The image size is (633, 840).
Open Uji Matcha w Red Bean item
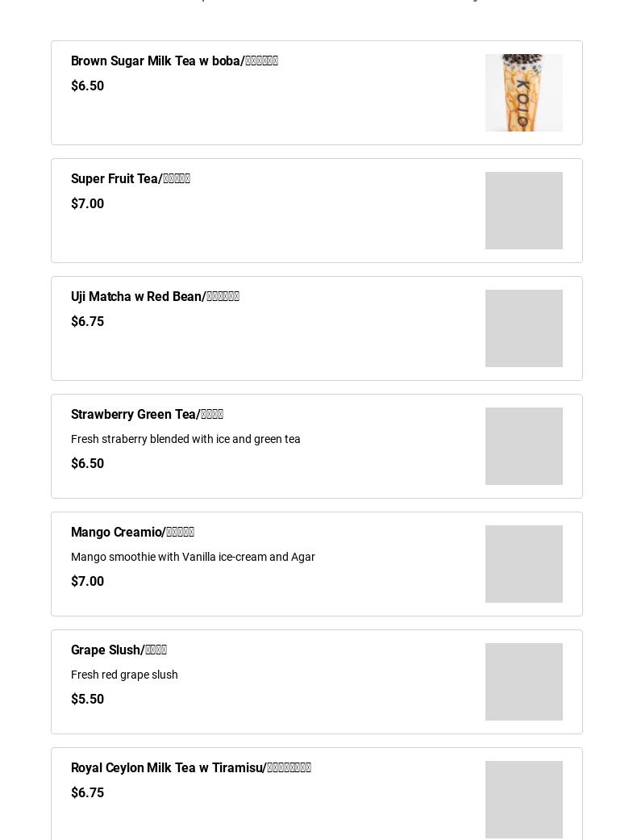pos(155,297)
